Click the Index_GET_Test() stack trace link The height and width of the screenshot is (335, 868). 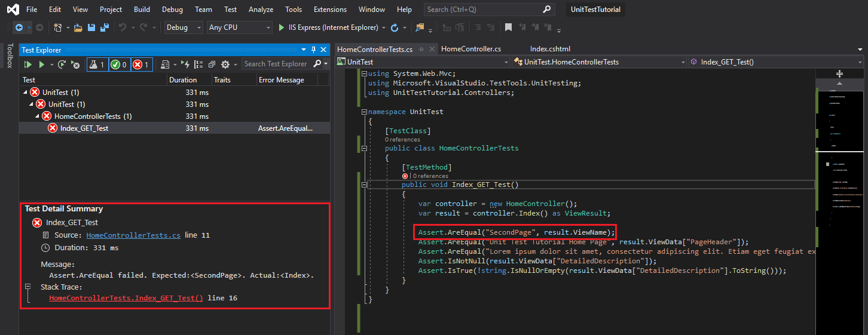pyautogui.click(x=126, y=298)
